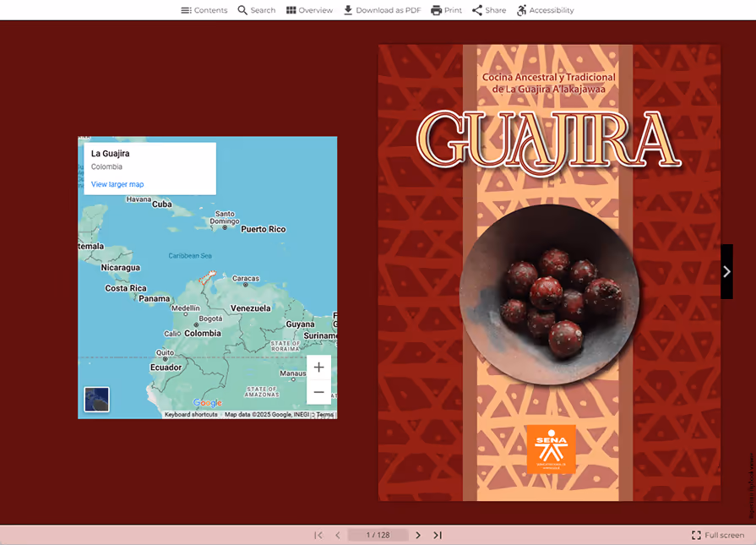Click the Venezuela label on map

point(250,308)
